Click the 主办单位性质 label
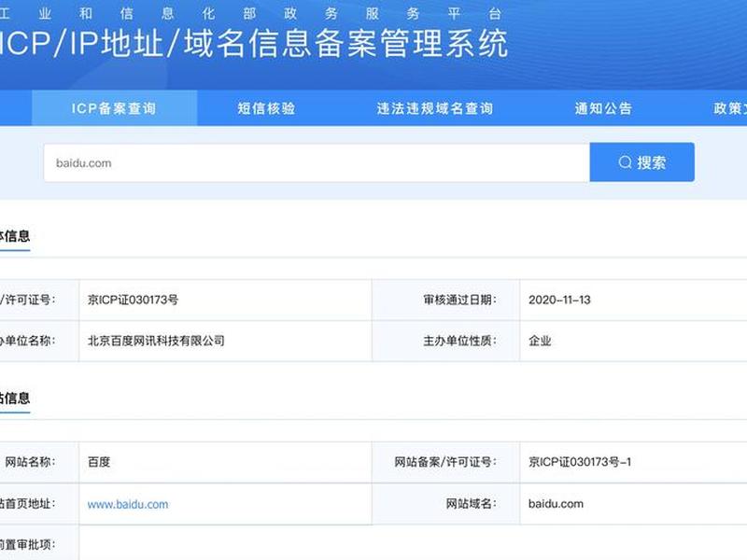Viewport: 747px width, 560px height. pyautogui.click(x=459, y=341)
